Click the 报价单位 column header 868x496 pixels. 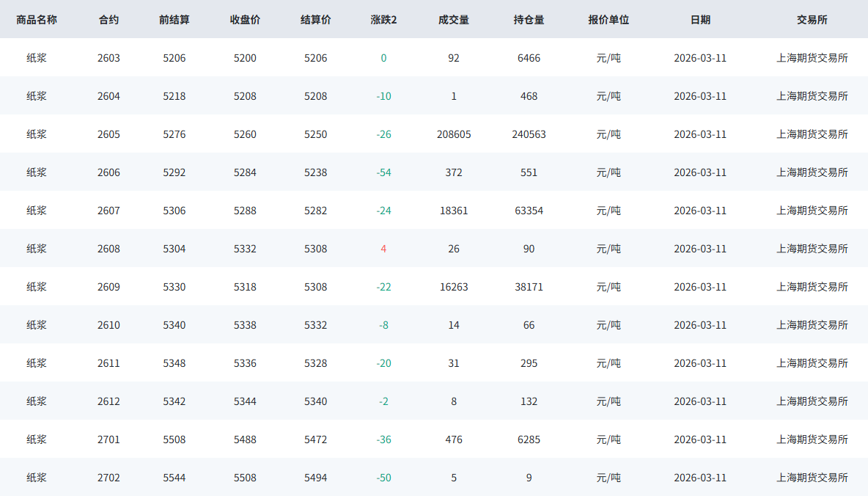pos(608,20)
